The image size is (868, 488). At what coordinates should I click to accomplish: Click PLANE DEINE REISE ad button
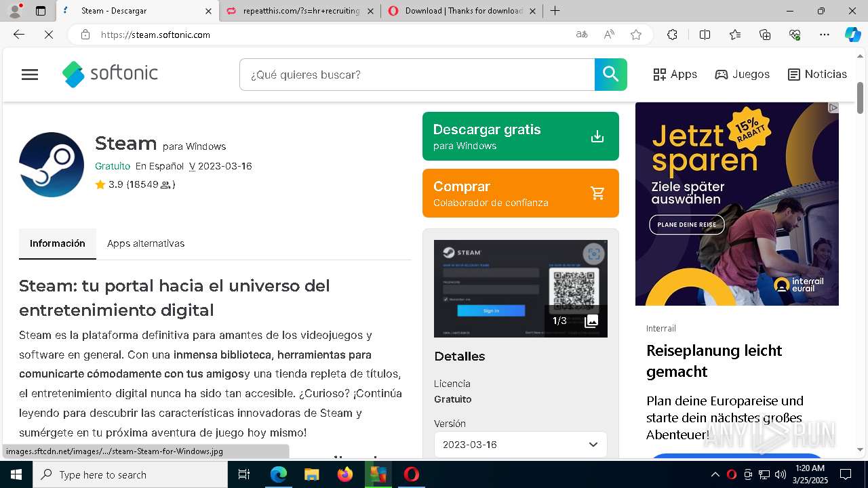tap(687, 224)
